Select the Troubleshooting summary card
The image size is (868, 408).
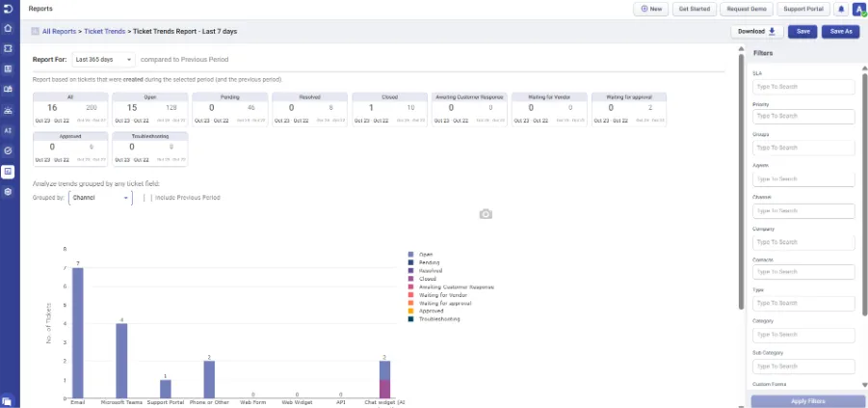(x=150, y=149)
